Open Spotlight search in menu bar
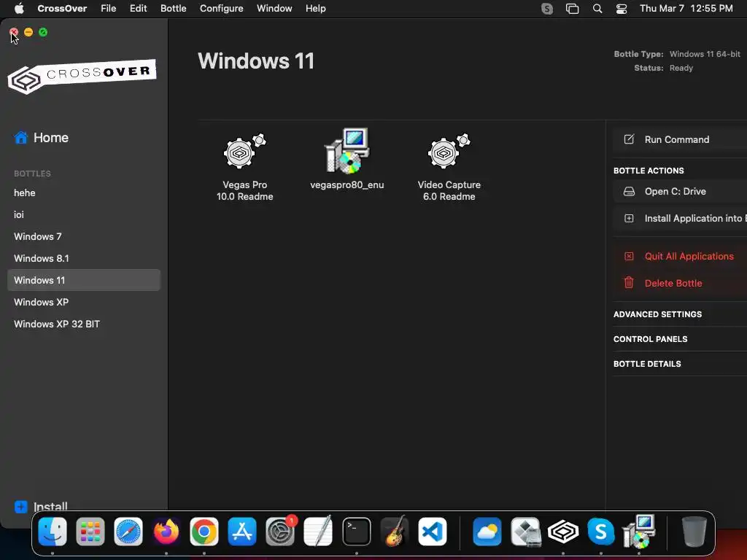The height and width of the screenshot is (560, 747). 597,9
